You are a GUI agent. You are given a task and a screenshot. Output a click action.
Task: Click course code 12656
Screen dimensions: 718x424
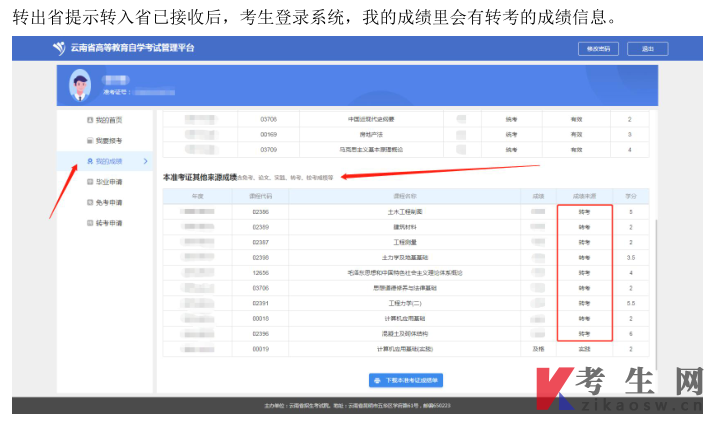261,273
